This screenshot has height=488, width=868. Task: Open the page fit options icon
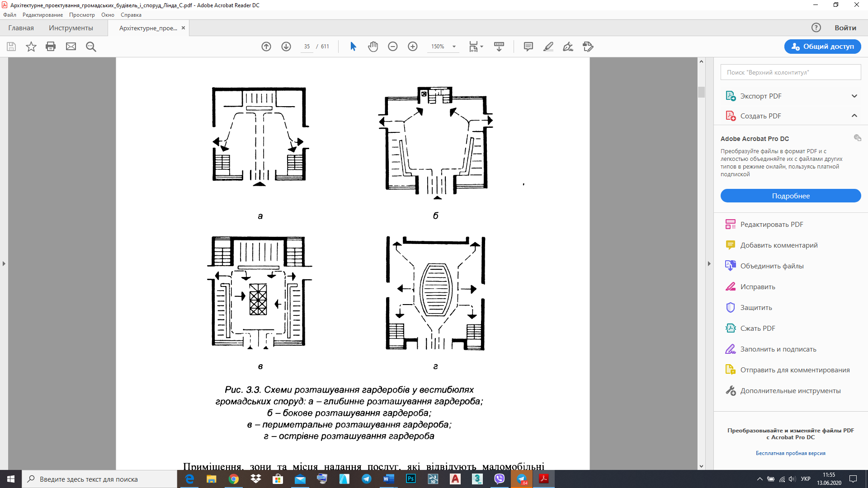476,47
